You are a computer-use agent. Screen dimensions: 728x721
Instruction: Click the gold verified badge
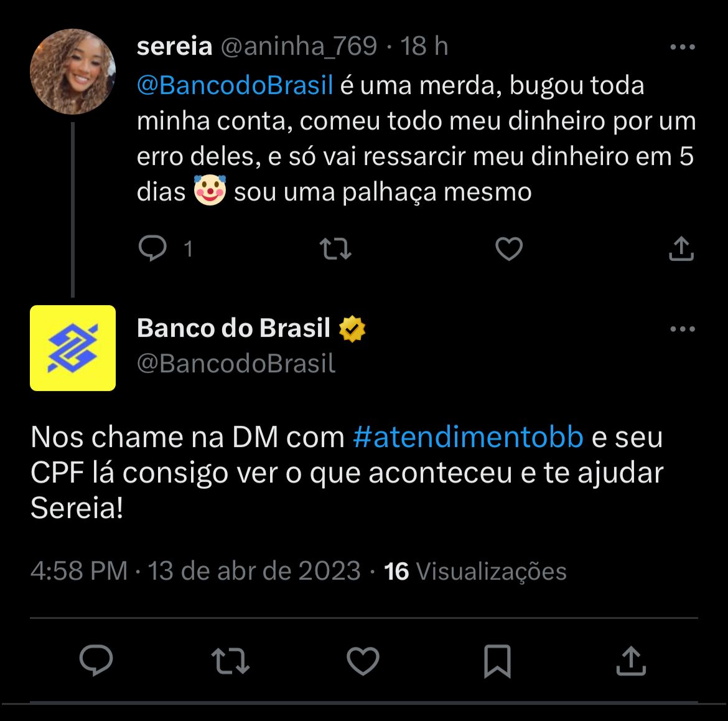pyautogui.click(x=352, y=329)
